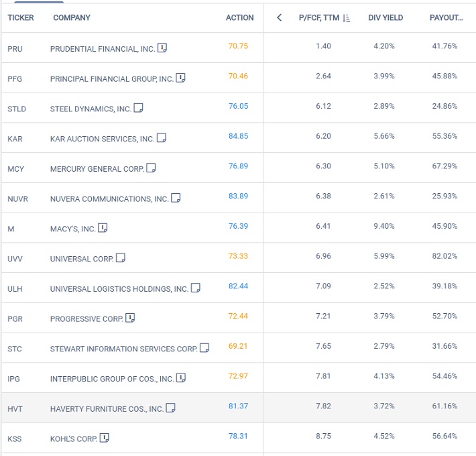This screenshot has height=456, width=476.
Task: Open the PRU ticker link
Action: point(15,49)
